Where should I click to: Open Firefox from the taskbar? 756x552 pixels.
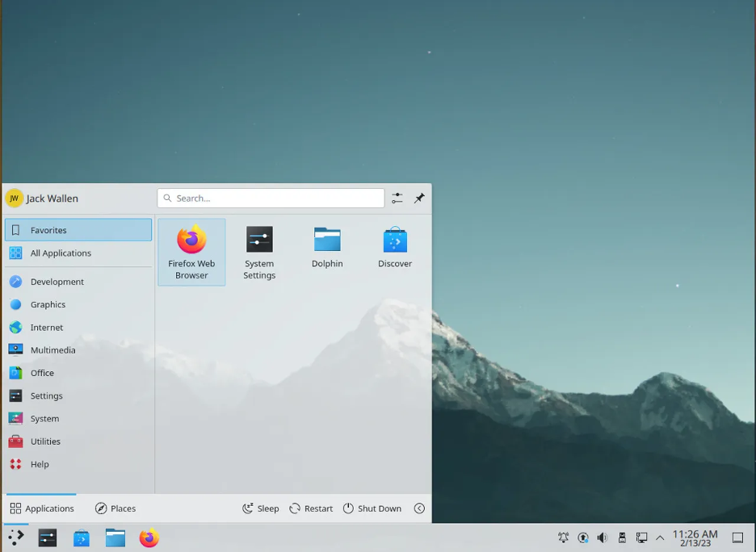pos(149,537)
